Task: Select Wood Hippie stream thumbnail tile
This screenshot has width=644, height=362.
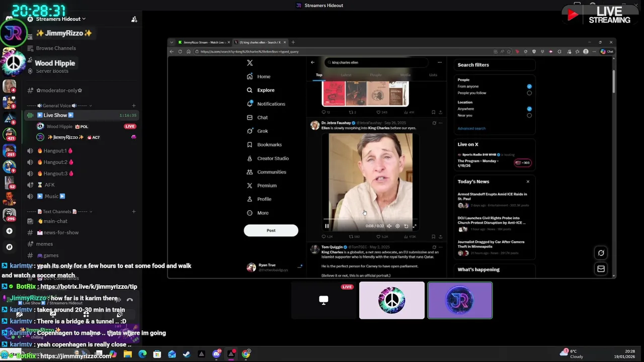Action: pyautogui.click(x=392, y=300)
